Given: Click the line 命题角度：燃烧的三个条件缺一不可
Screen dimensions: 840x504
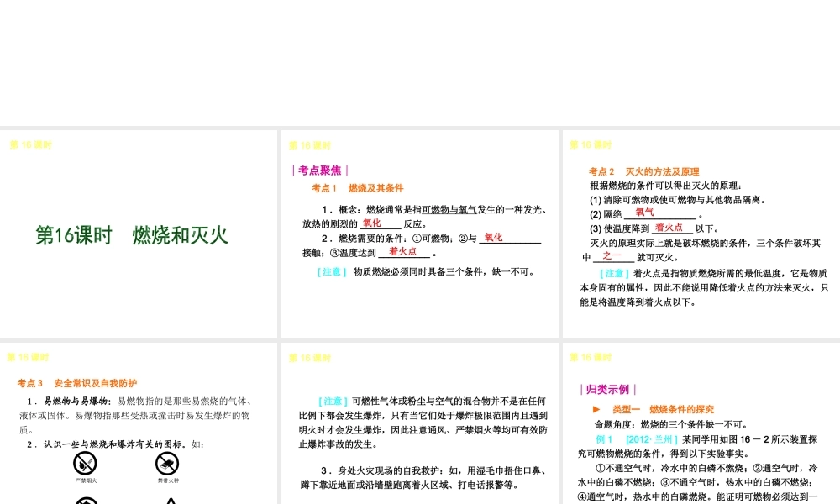Looking at the screenshot, I should 672,424.
